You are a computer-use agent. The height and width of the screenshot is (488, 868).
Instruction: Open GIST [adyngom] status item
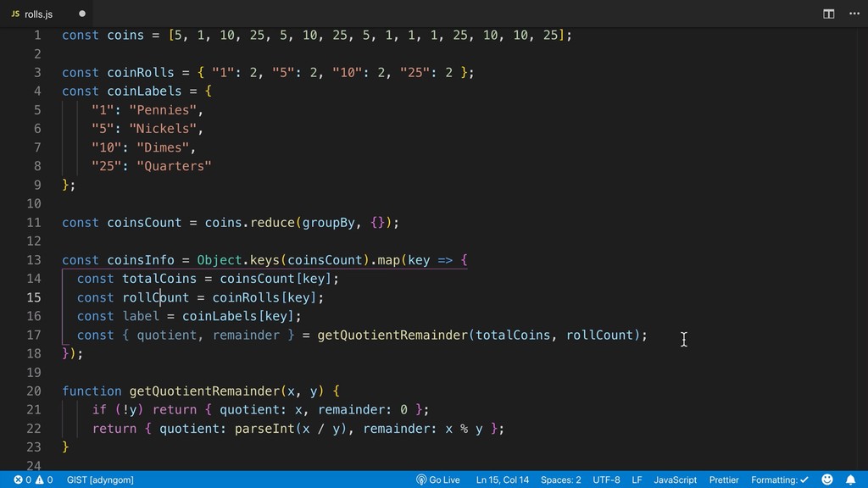click(x=100, y=480)
